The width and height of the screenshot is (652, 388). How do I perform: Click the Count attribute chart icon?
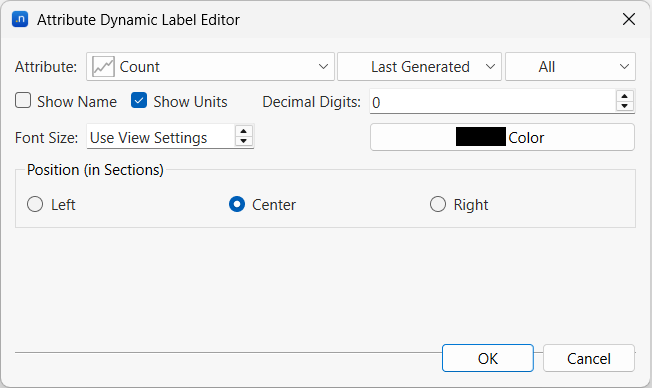tap(103, 67)
